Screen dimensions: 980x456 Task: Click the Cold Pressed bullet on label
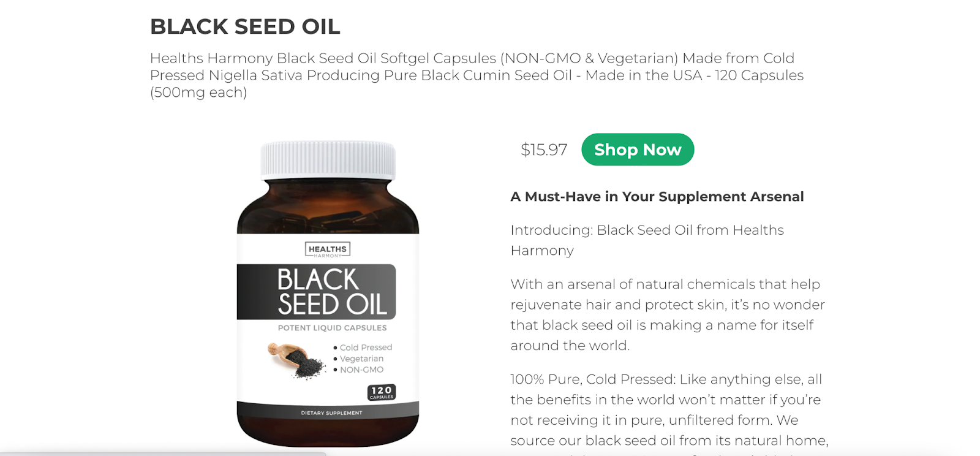(363, 348)
